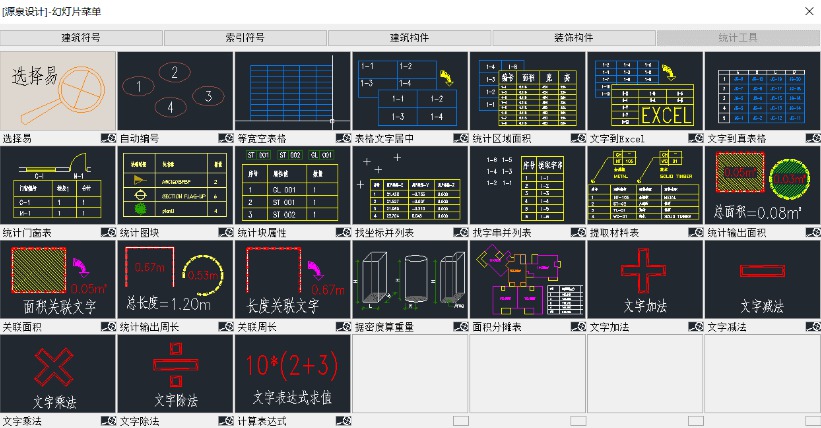Open the 面积分摊表 floor plan thumbnail
821x428 pixels.
click(x=527, y=280)
